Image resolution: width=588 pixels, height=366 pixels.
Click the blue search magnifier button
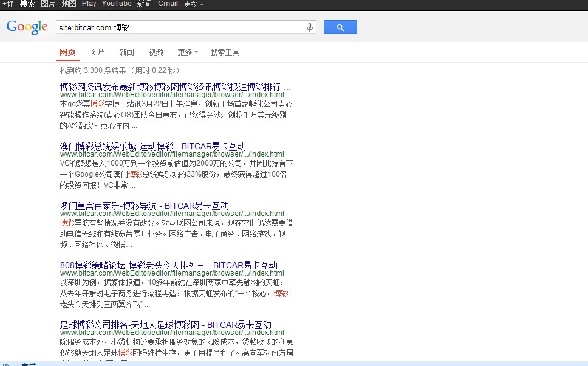[x=340, y=27]
